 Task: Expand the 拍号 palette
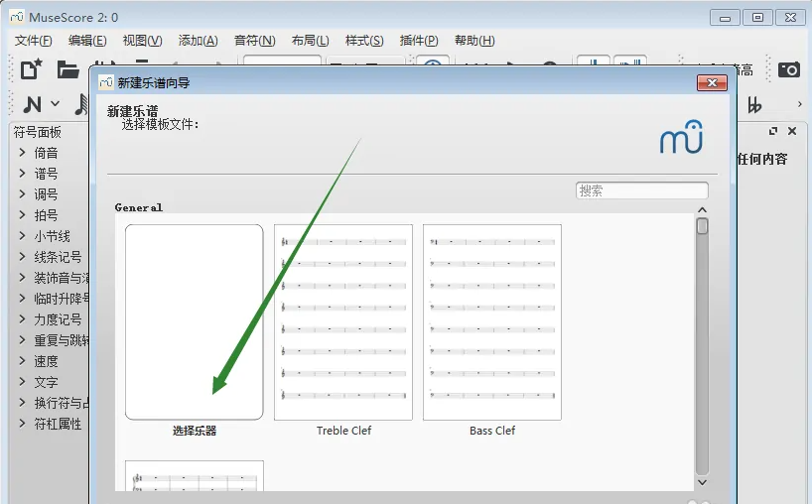22,214
